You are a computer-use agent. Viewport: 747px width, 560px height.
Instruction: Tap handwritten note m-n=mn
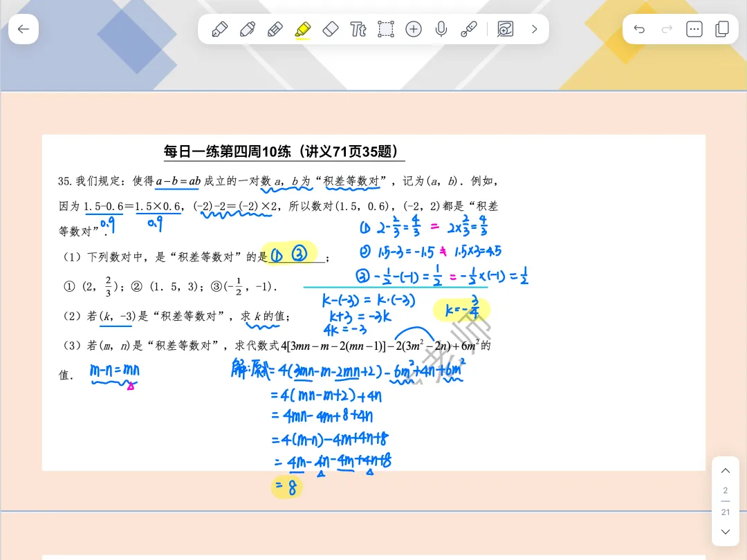[x=115, y=370]
